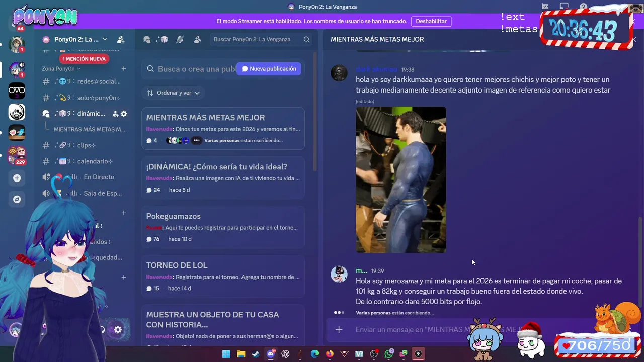This screenshot has width=644, height=362.
Task: Collapse the Zona PonyOn category
Action: [x=61, y=68]
